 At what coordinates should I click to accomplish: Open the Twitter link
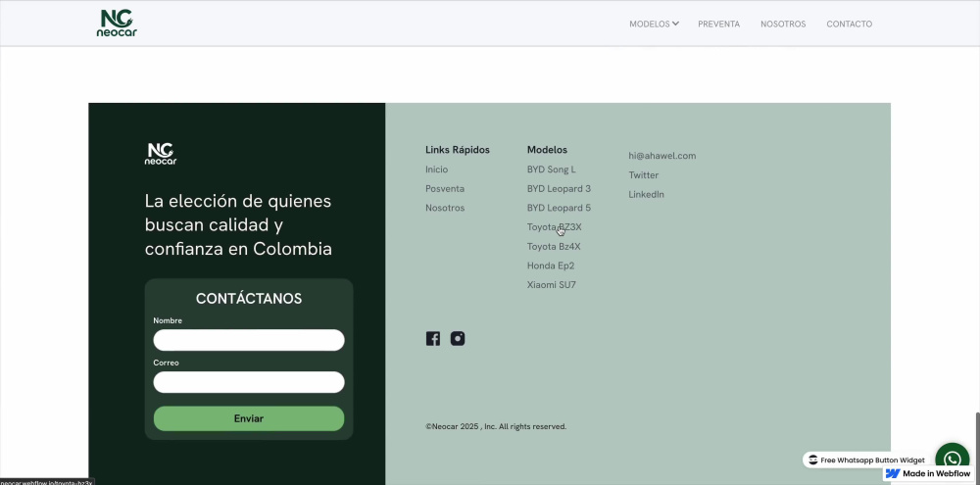644,175
